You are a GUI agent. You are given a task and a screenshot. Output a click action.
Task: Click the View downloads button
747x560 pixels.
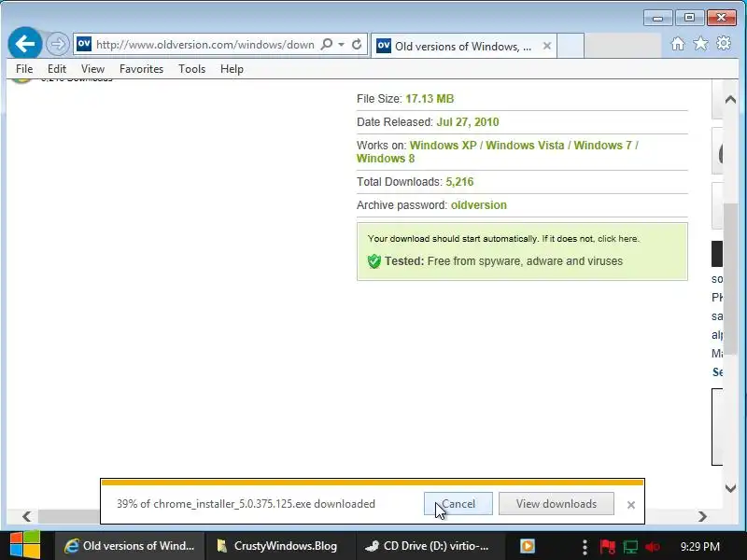click(x=556, y=504)
